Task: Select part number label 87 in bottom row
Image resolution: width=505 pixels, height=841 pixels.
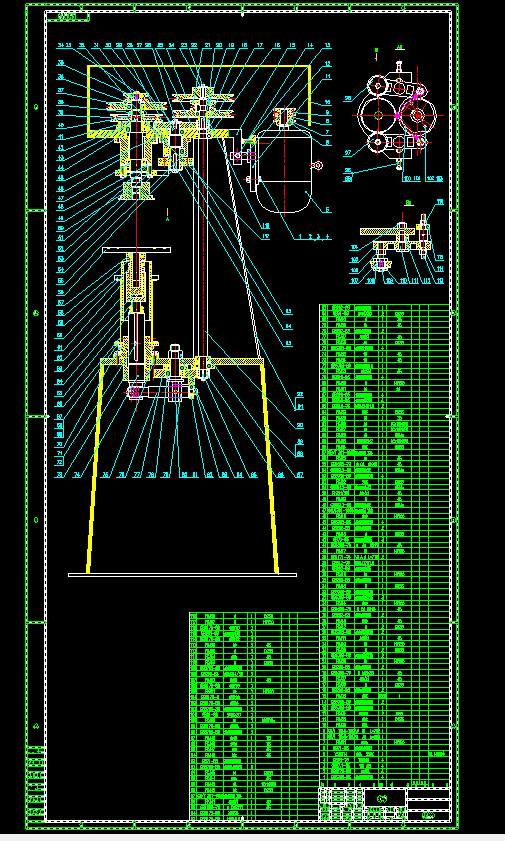Action: click(x=299, y=475)
